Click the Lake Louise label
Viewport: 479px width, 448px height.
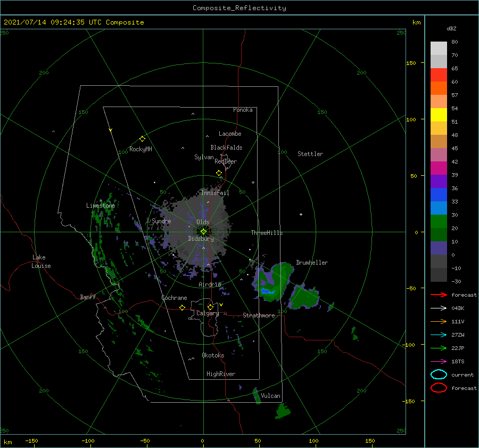click(x=41, y=262)
